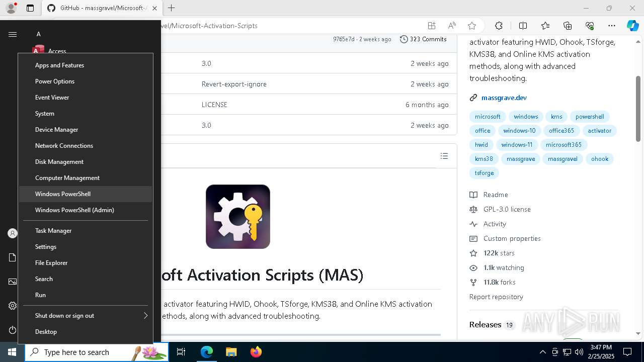Select Disk Management
644x362 pixels.
(x=86, y=162)
